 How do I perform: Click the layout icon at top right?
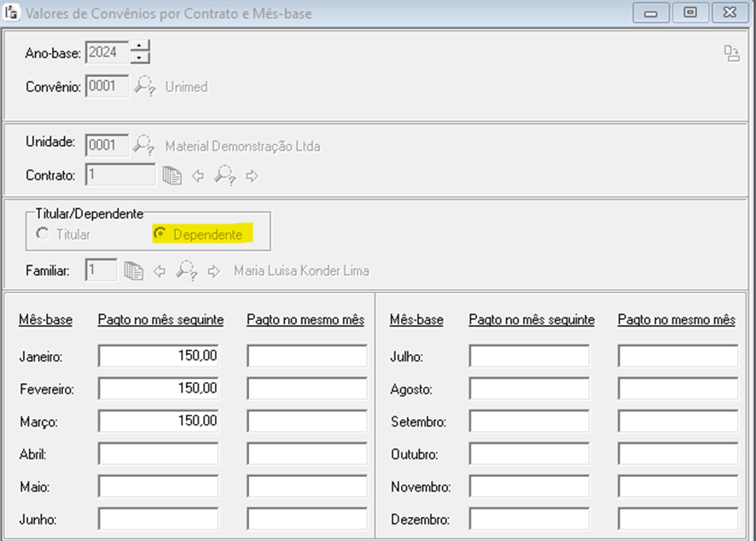pos(731,54)
